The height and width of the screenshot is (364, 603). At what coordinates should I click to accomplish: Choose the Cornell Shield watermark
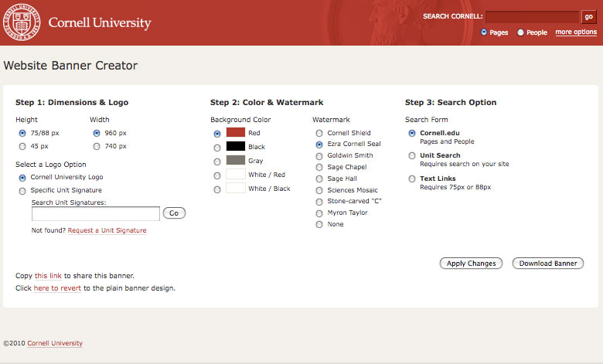319,134
